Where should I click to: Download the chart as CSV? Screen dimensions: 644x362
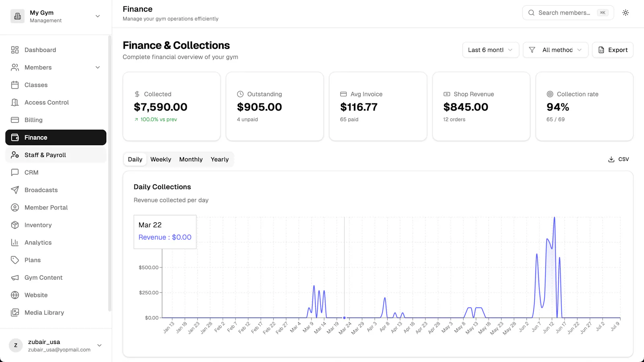coord(618,159)
